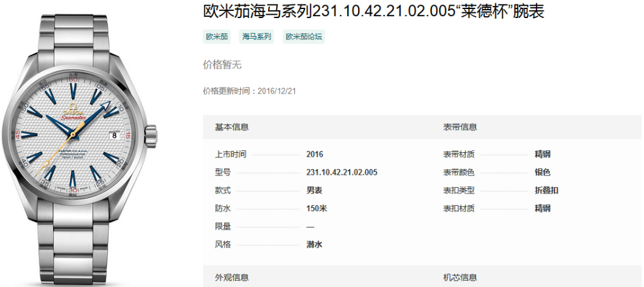Click the Omega Seamaster watch product image
The image size is (644, 287).
click(80, 148)
